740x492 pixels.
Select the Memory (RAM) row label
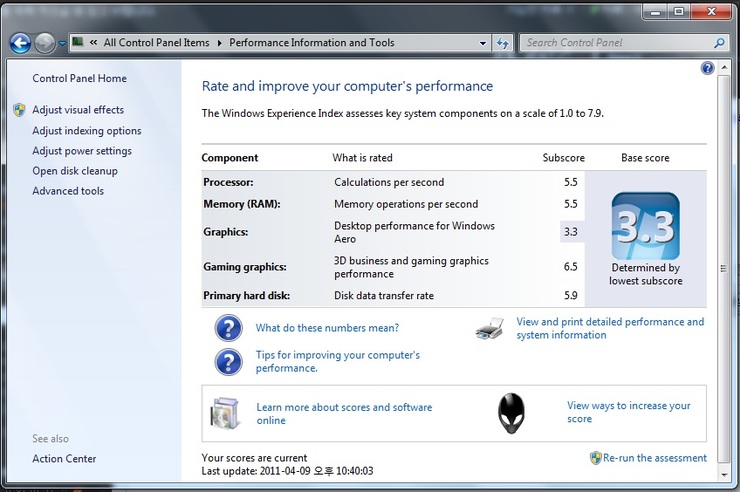coord(242,204)
